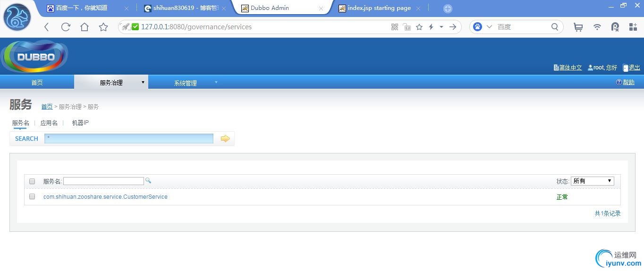Open com.shihuan.zooshare.service.CustomerService link
The height and width of the screenshot is (271, 644).
[105, 196]
